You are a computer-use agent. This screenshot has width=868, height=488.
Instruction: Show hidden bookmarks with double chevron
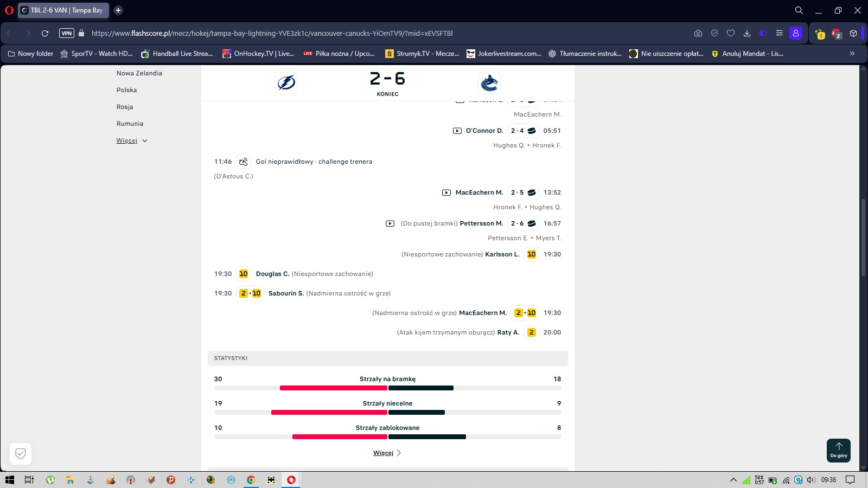point(852,54)
